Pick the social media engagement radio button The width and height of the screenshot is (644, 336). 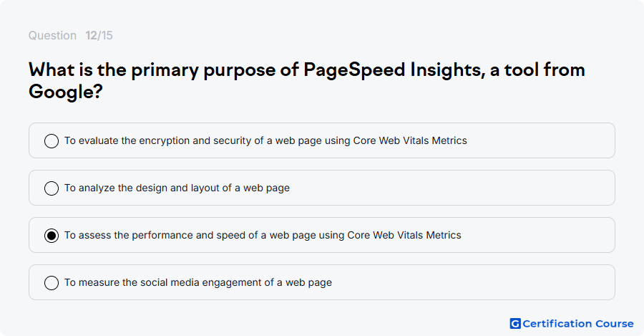(x=52, y=283)
